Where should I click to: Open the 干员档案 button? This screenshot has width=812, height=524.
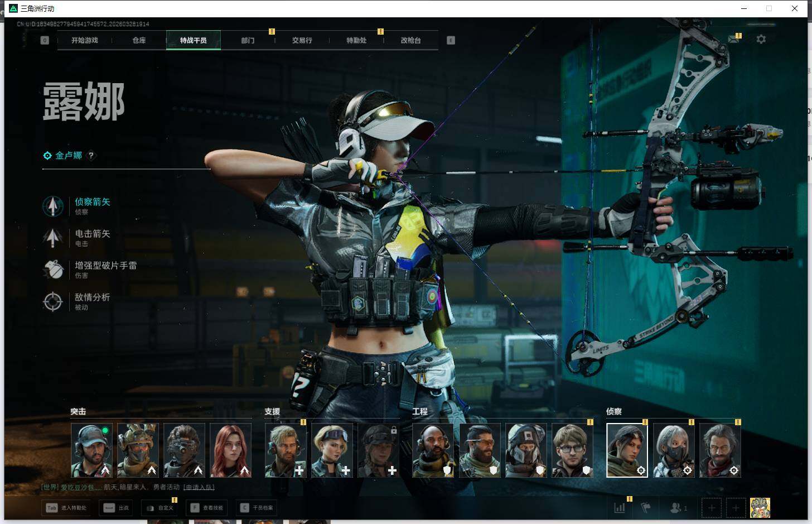(257, 508)
